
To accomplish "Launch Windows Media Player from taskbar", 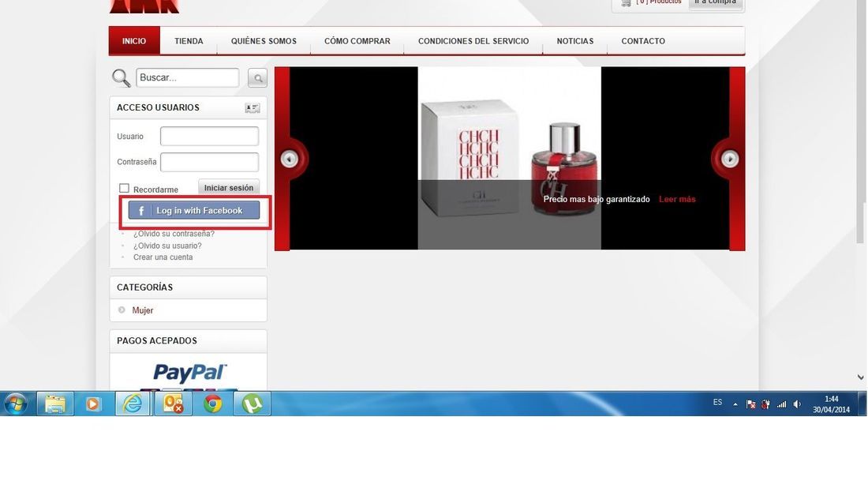I will 92,404.
